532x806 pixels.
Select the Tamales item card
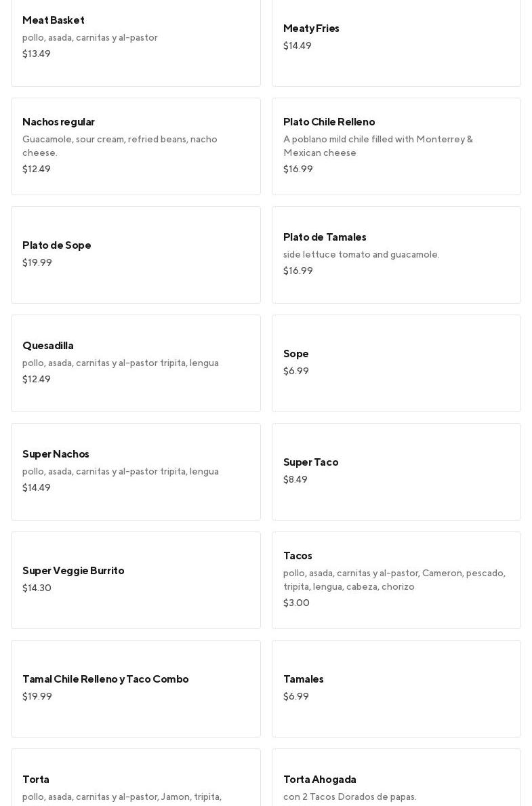click(x=396, y=688)
